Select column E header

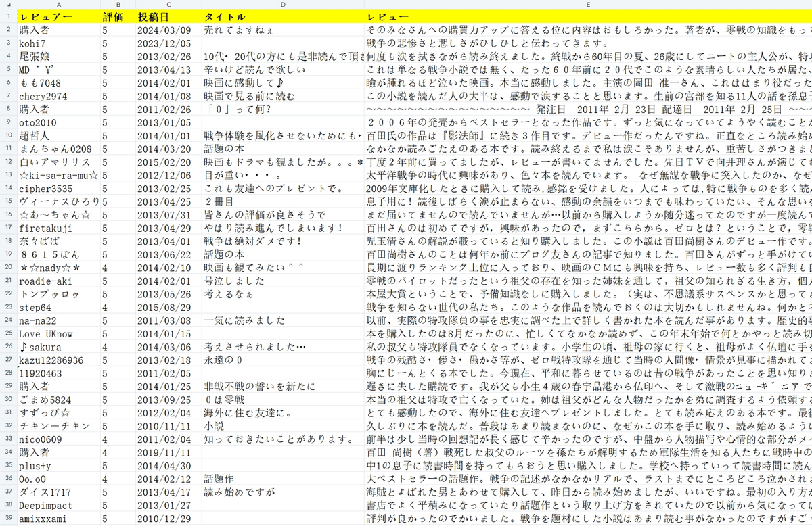587,5
